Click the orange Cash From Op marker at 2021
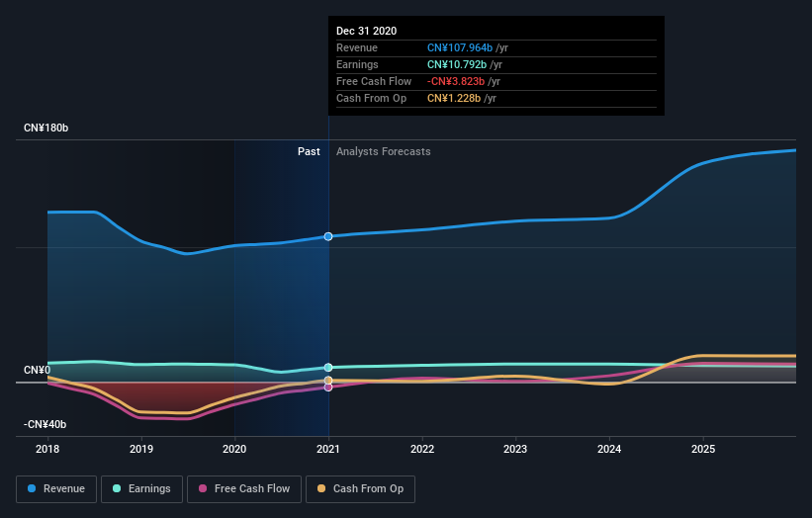This screenshot has width=812, height=518. pyautogui.click(x=328, y=381)
